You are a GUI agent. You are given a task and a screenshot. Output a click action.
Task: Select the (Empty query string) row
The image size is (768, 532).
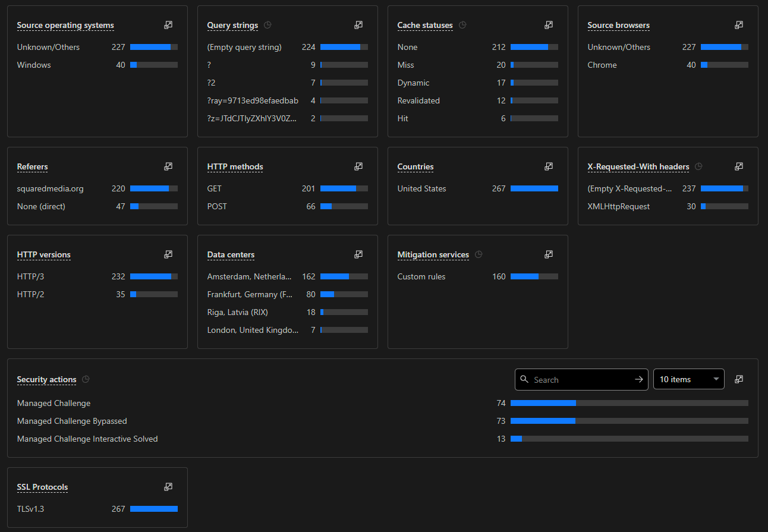click(x=288, y=47)
